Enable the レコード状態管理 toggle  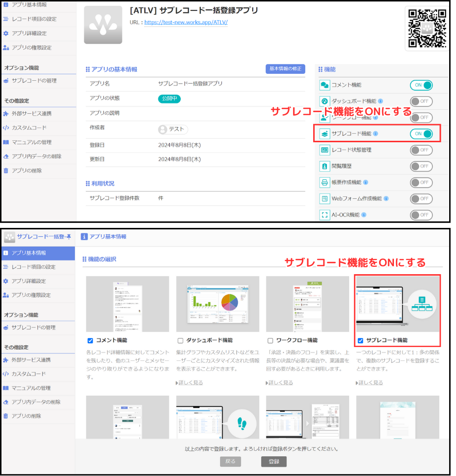tap(422, 150)
